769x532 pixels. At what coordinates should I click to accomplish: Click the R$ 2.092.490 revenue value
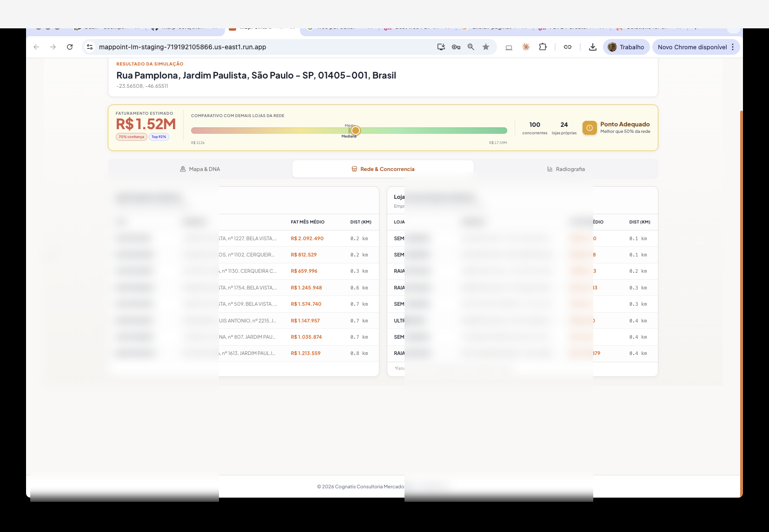click(307, 238)
